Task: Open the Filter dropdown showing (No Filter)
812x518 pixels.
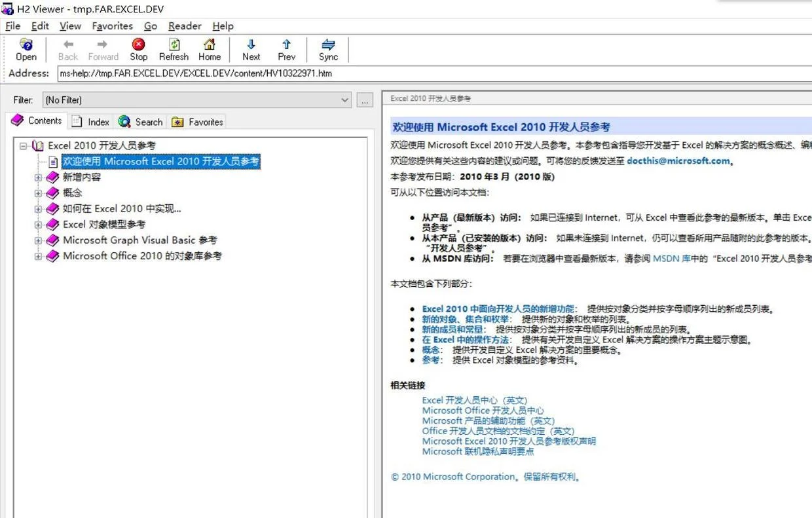Action: tap(197, 100)
